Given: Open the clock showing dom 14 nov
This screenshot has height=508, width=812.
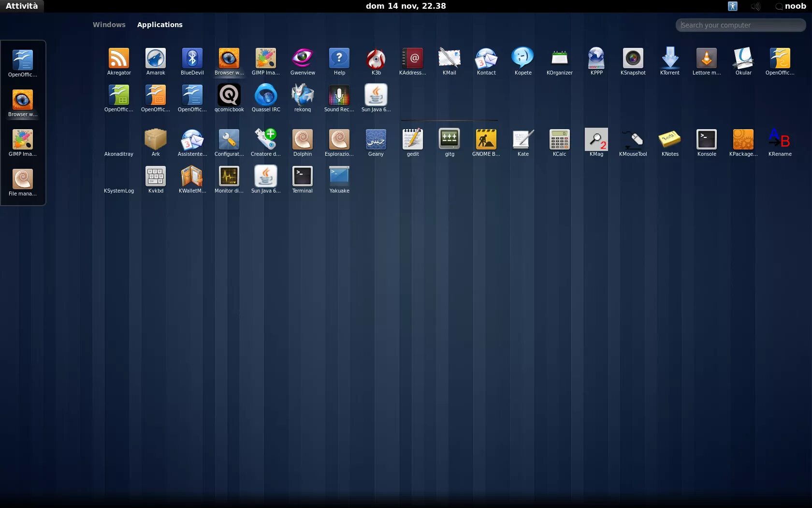Looking at the screenshot, I should click(406, 6).
